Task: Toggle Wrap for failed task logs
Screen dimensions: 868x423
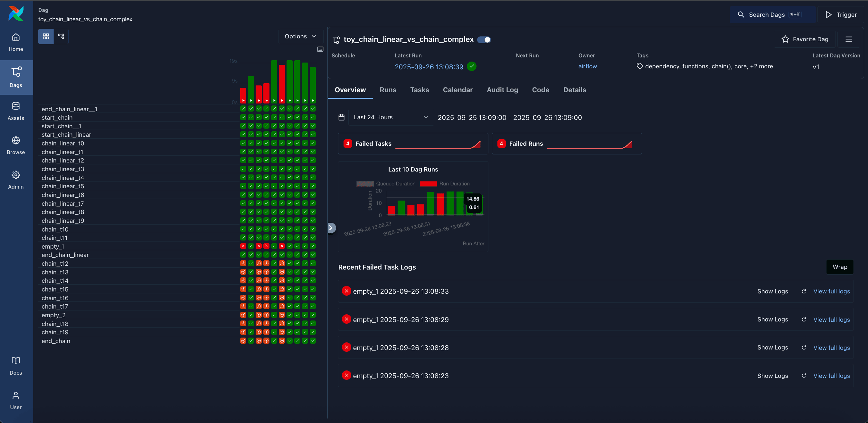Action: 839,267
